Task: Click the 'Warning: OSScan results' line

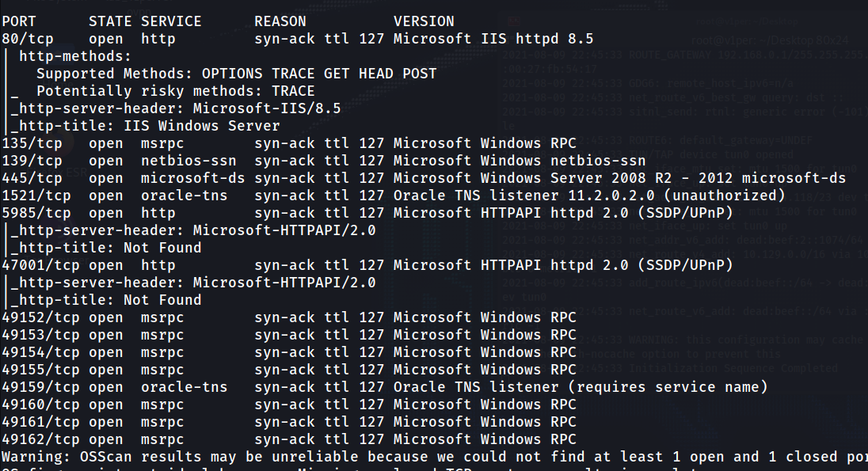Action: 434,458
